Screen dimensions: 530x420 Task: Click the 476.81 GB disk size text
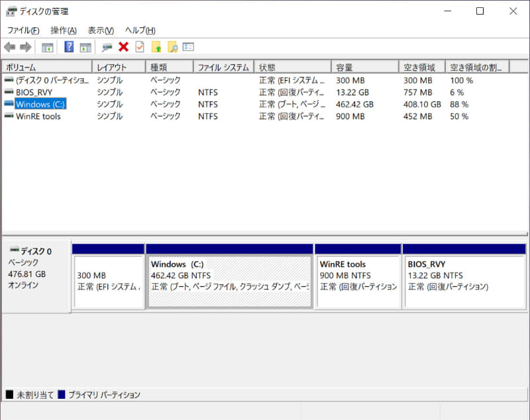coord(27,274)
